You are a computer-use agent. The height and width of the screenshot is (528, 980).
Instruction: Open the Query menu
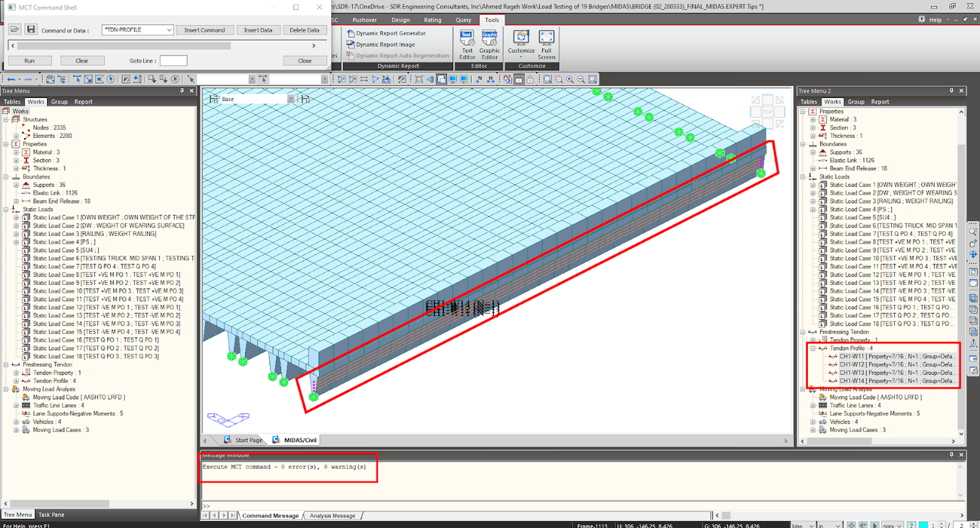click(x=463, y=20)
